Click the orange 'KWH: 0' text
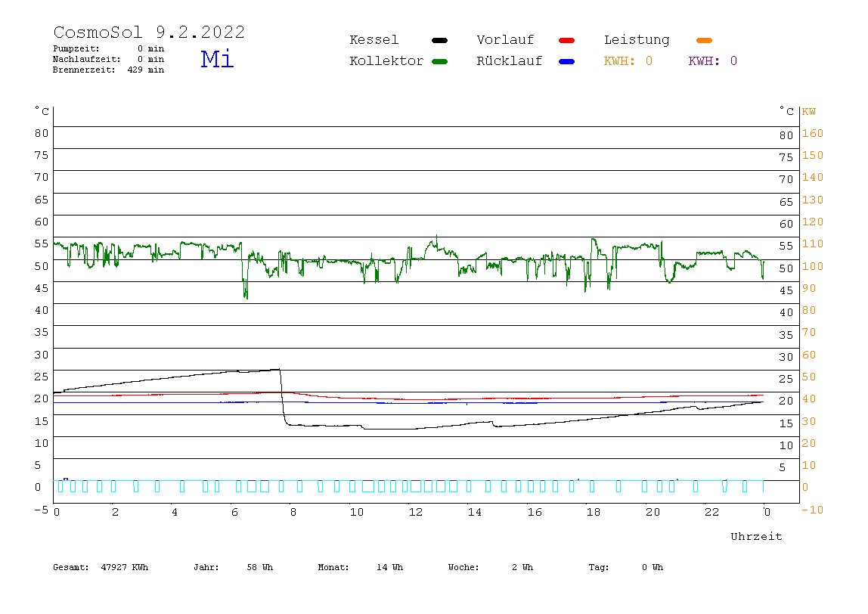 pyautogui.click(x=628, y=61)
